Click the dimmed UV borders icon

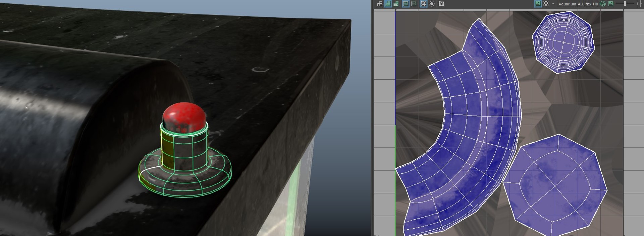[x=414, y=4]
